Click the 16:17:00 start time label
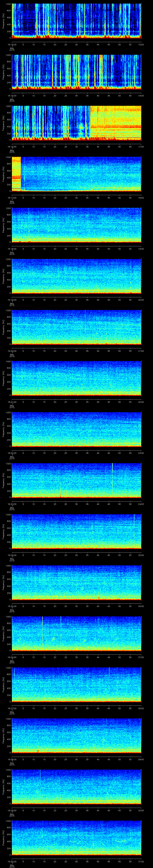The image size is (153, 868). tap(12, 197)
